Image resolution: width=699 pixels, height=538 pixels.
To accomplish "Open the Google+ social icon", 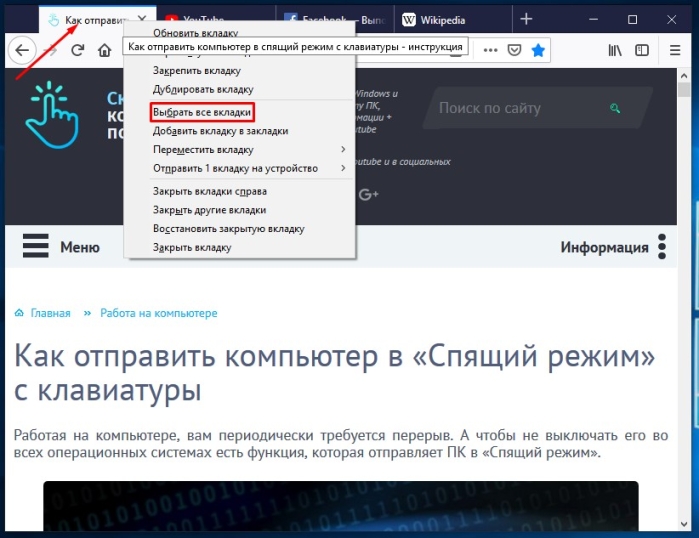I will [x=368, y=194].
